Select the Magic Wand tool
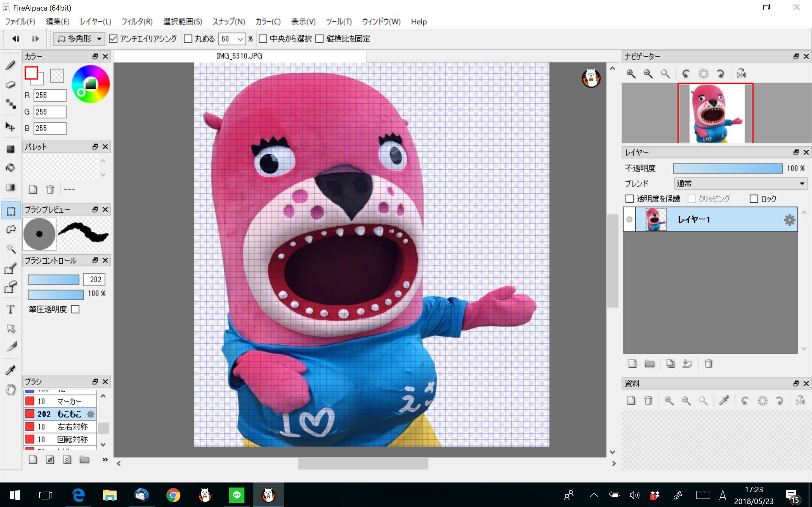The width and height of the screenshot is (812, 507). (x=11, y=249)
